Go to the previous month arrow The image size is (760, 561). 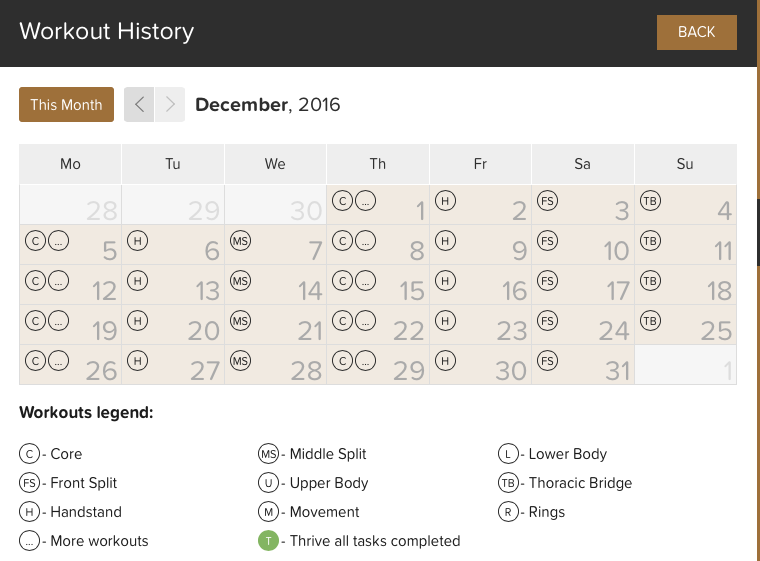[x=139, y=104]
